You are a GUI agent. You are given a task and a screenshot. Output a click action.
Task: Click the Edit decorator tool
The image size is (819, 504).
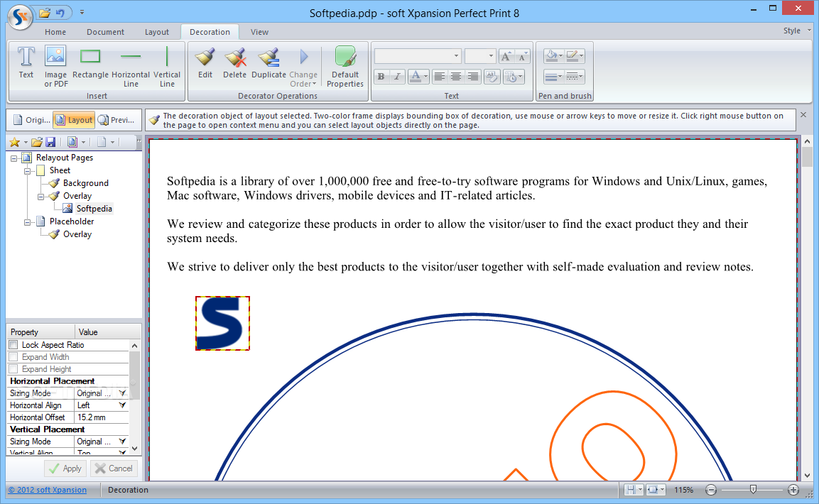coord(205,63)
